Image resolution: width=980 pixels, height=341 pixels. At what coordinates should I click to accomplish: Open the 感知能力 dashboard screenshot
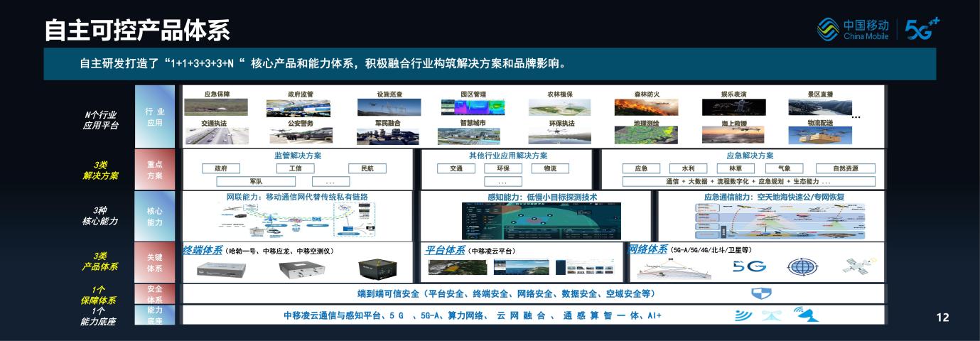tap(540, 221)
